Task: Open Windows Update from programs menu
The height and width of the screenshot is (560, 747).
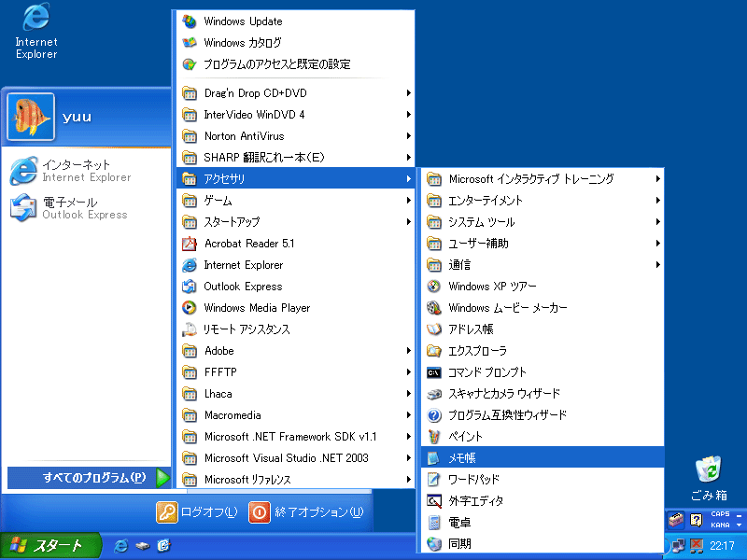Action: point(295,21)
